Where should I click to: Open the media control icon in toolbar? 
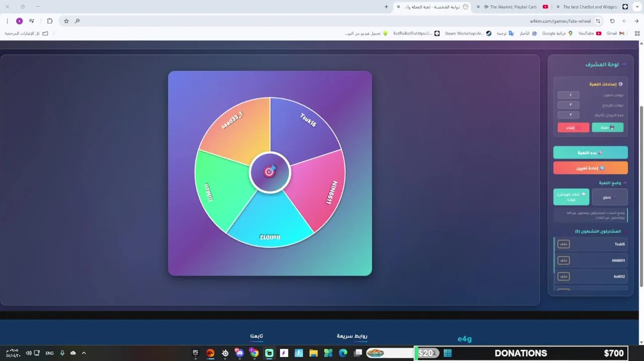[32, 21]
